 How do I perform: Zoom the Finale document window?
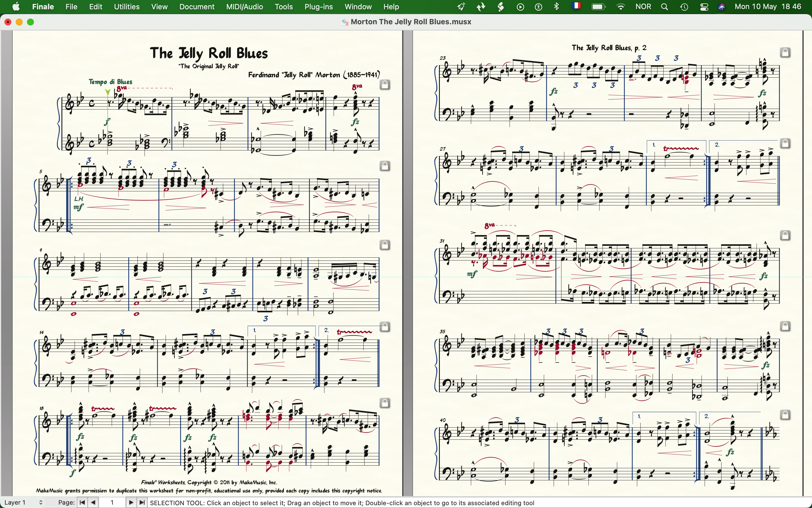pyautogui.click(x=30, y=22)
